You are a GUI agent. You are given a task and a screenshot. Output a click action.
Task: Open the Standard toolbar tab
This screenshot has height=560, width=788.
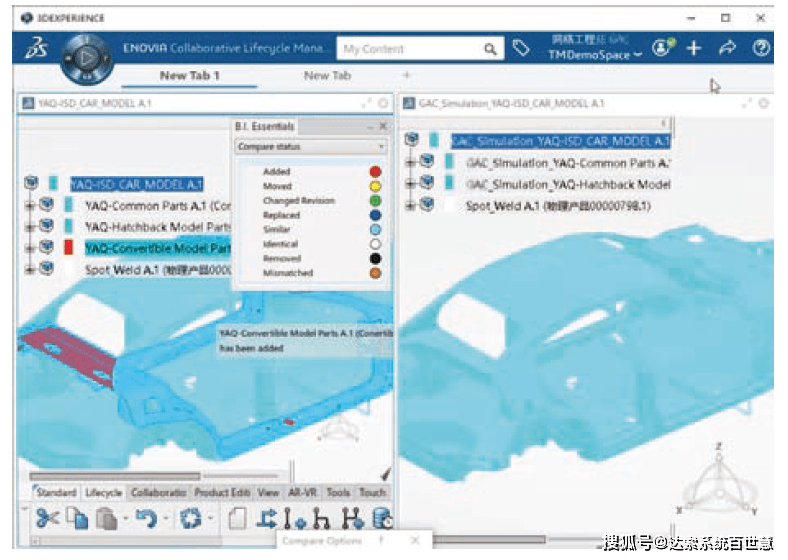(x=56, y=492)
